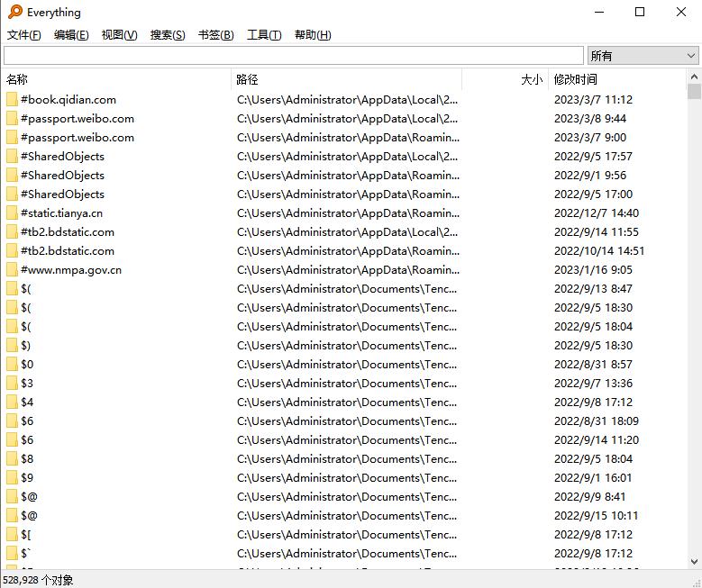Open the 文件(F) menu
Screen dimensions: 702x588
23,35
